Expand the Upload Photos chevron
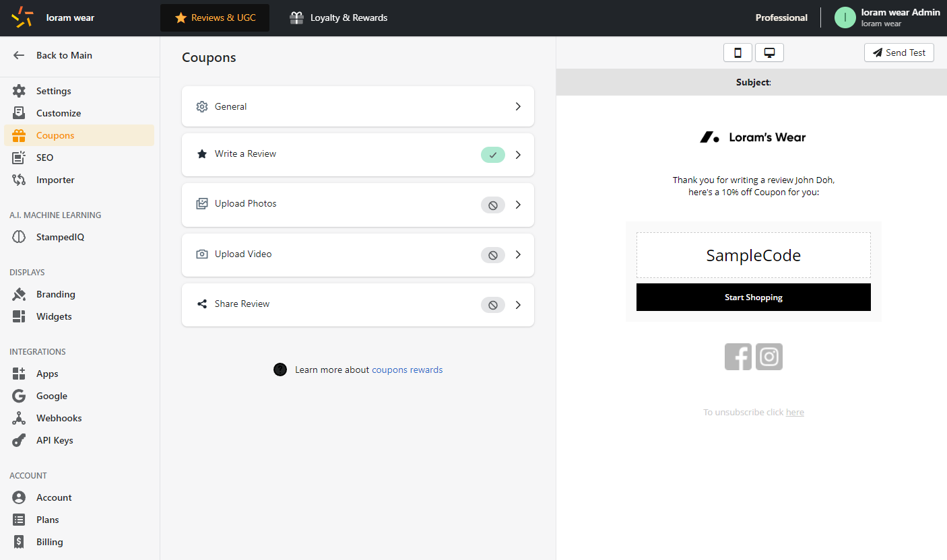The height and width of the screenshot is (560, 947). (518, 205)
